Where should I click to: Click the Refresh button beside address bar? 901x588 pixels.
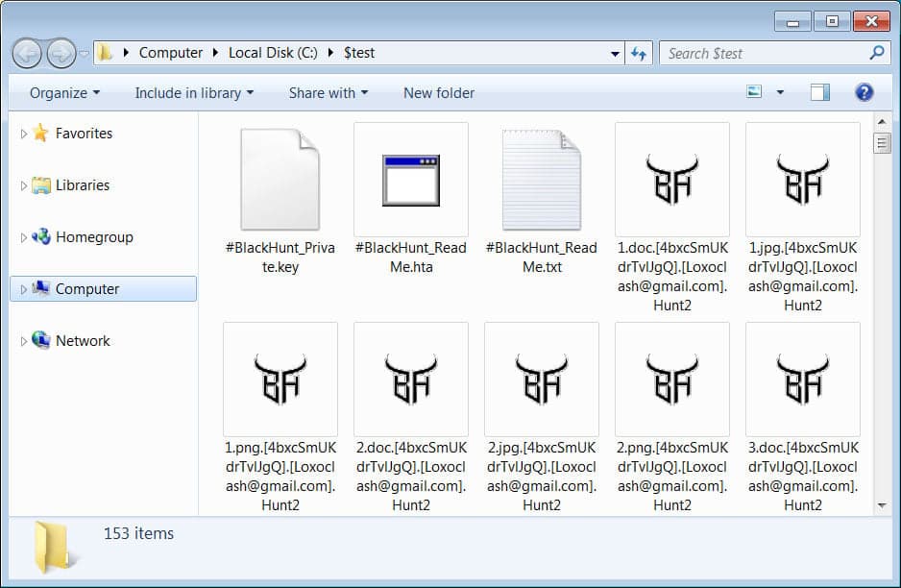coord(638,54)
